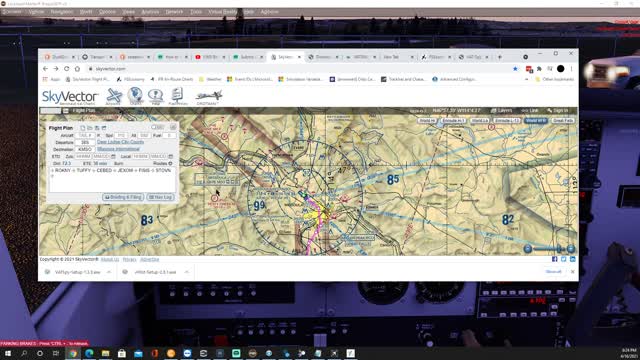Open the Vehicle menu in Prepar3D
This screenshot has width=640, height=360.
click(x=36, y=12)
